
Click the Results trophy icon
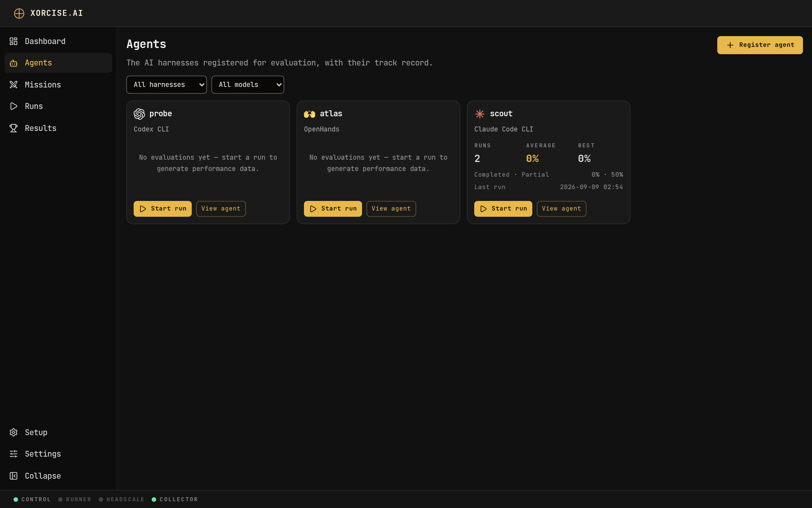click(14, 128)
